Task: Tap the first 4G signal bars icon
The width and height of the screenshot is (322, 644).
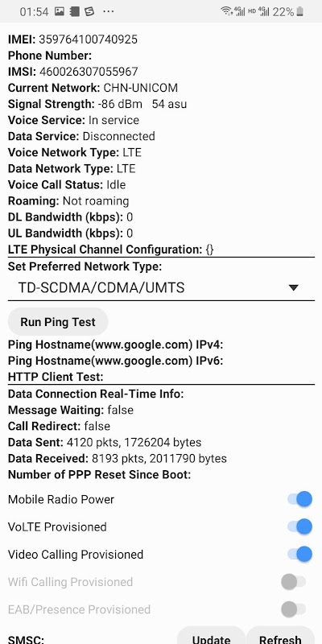Action: 239,11
